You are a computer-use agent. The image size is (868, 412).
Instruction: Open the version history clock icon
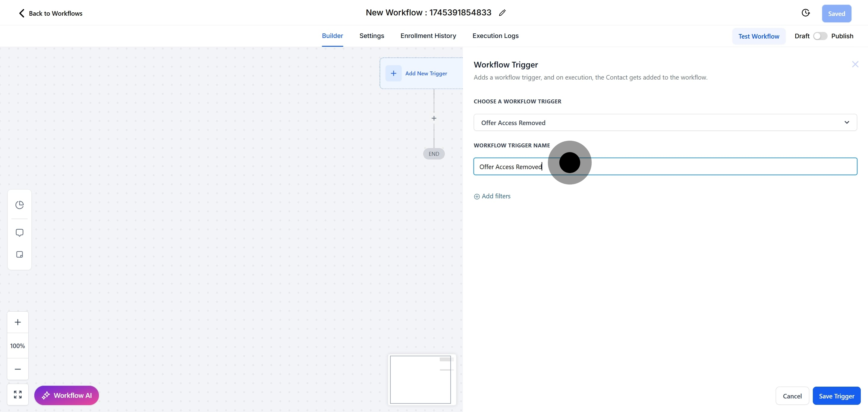805,13
